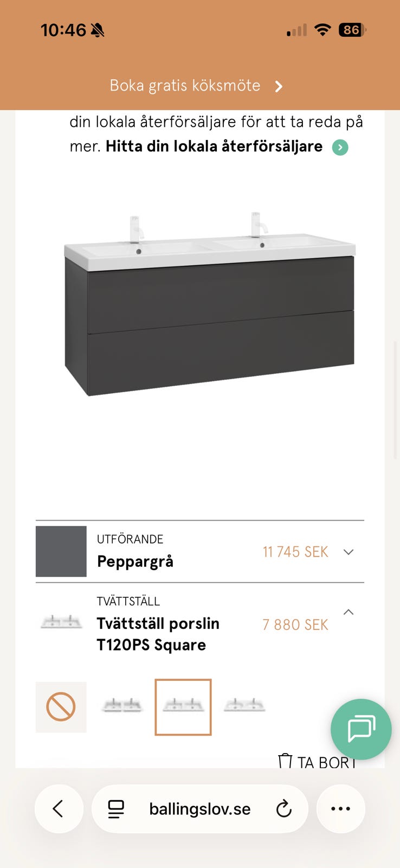
Task: Tap the white chevron on the orange banner
Action: (279, 86)
